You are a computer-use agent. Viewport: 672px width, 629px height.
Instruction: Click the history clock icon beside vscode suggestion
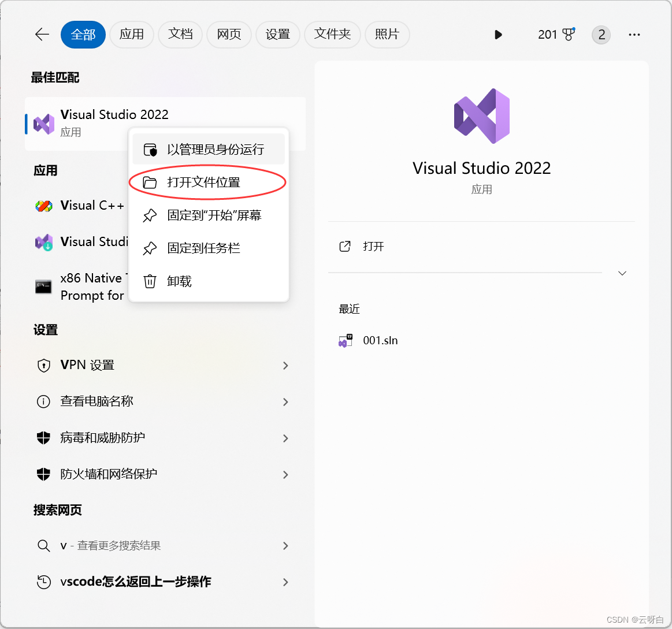[x=44, y=582]
